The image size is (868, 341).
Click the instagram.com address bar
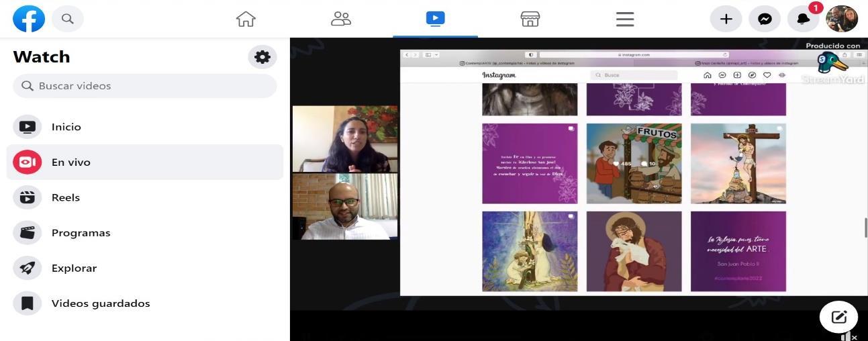point(634,54)
